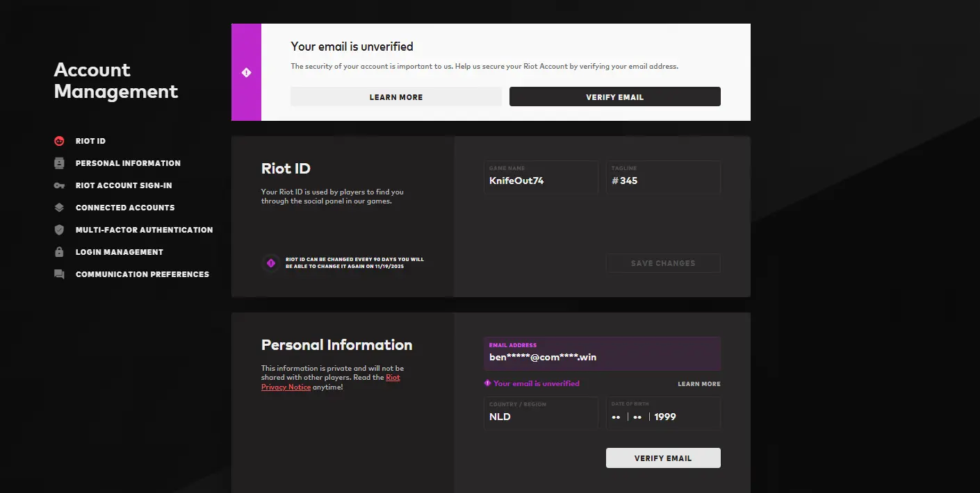Click the alert icon on unverified email banner
This screenshot has width=980, height=493.
(x=246, y=72)
